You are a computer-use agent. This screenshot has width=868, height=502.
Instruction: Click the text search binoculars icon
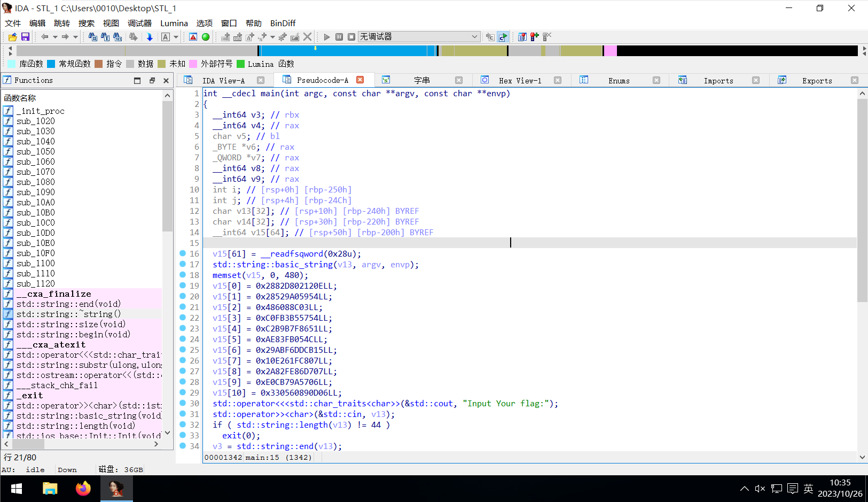pyautogui.click(x=105, y=37)
